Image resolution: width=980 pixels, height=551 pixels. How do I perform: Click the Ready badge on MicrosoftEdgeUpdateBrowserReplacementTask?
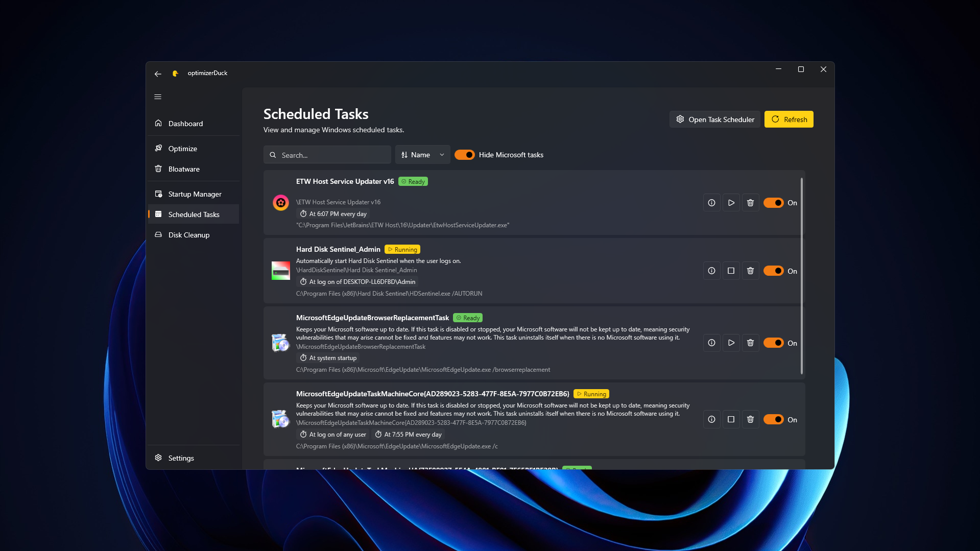click(468, 318)
